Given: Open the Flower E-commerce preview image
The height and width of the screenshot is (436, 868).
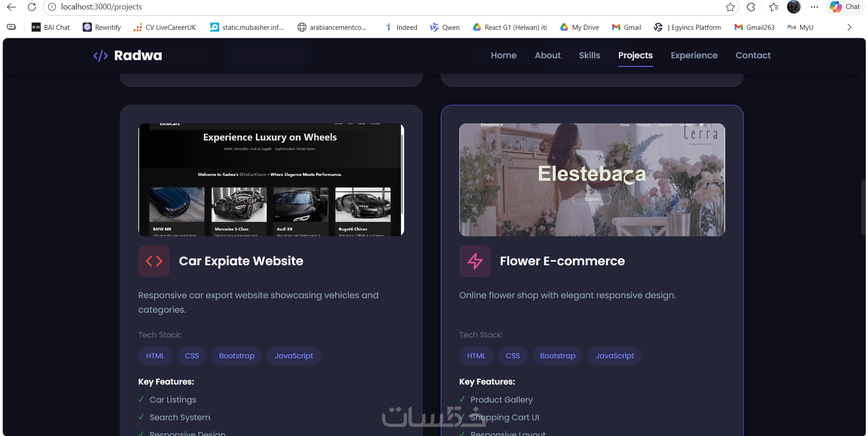Looking at the screenshot, I should coord(592,180).
